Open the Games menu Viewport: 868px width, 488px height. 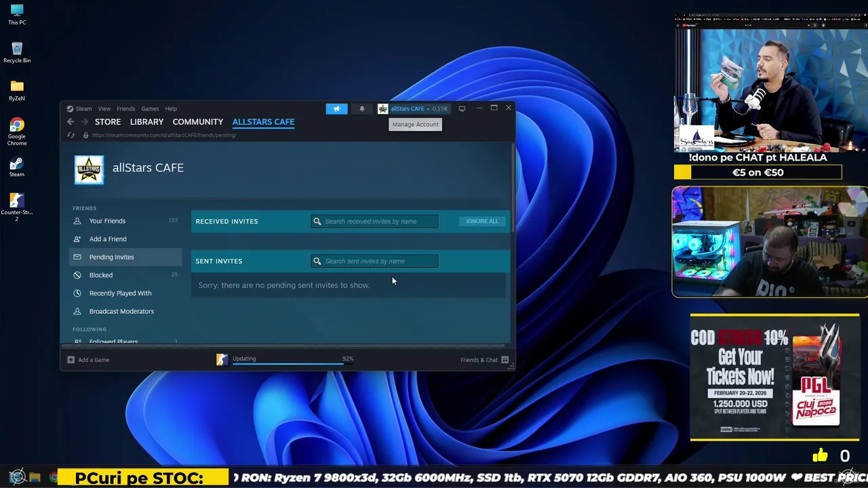point(150,108)
